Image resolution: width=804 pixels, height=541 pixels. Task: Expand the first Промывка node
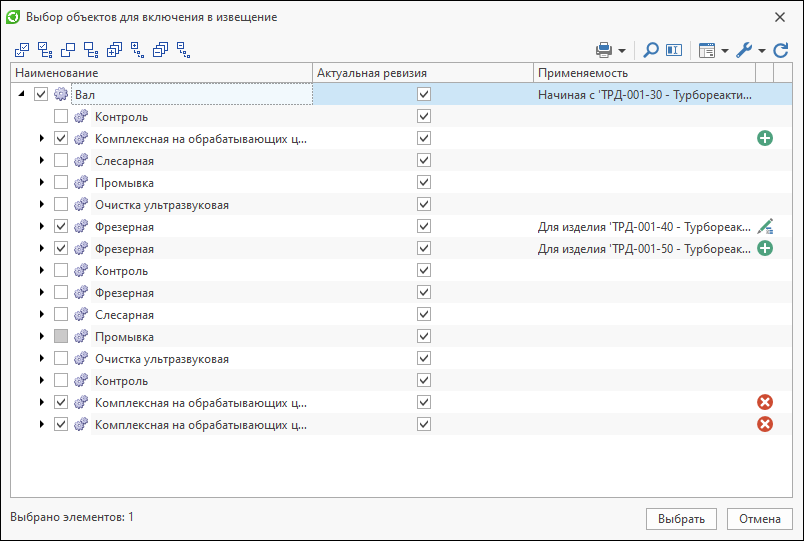[x=42, y=182]
